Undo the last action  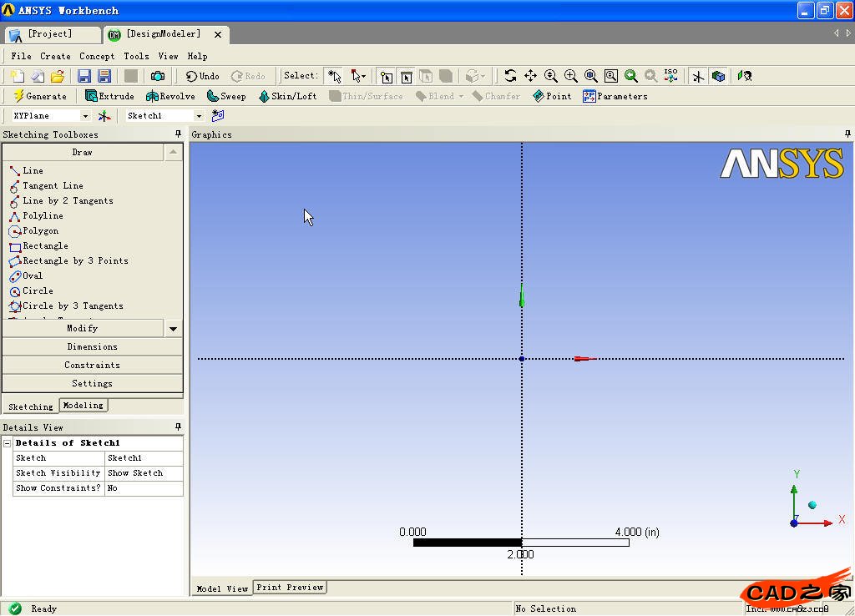pyautogui.click(x=202, y=76)
